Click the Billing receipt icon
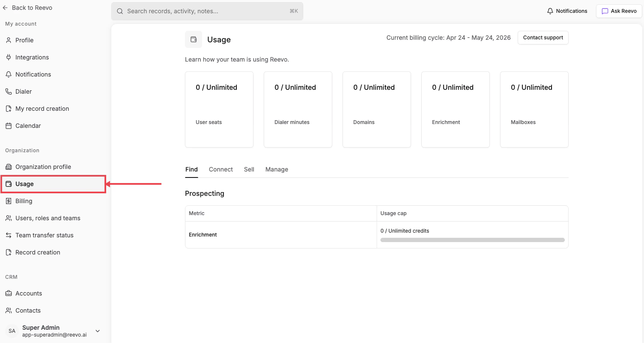This screenshot has width=644, height=343. point(9,201)
